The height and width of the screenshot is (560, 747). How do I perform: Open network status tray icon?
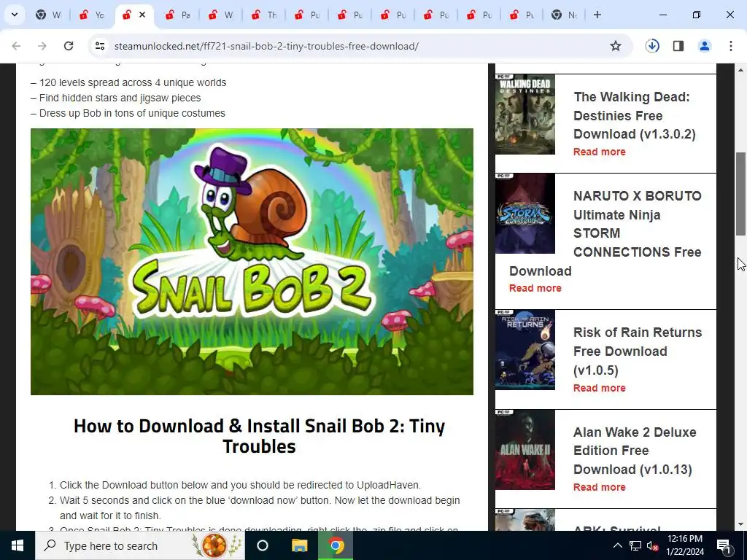635,545
